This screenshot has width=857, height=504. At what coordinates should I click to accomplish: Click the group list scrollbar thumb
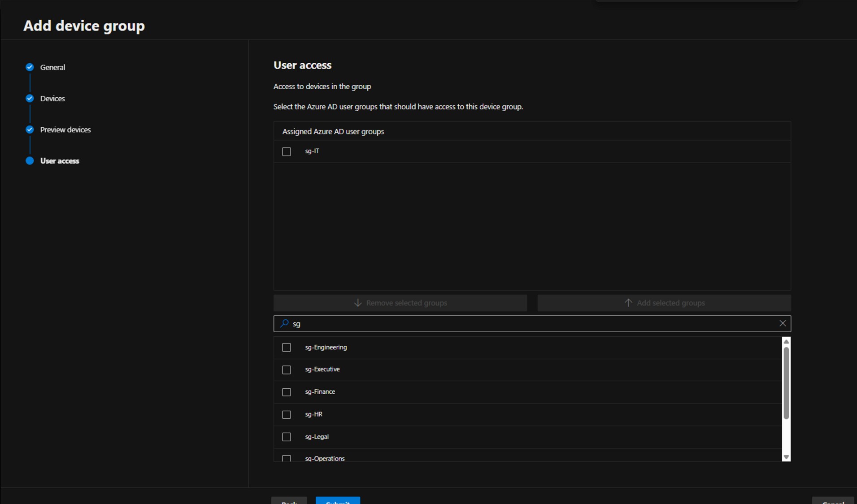coord(786,383)
